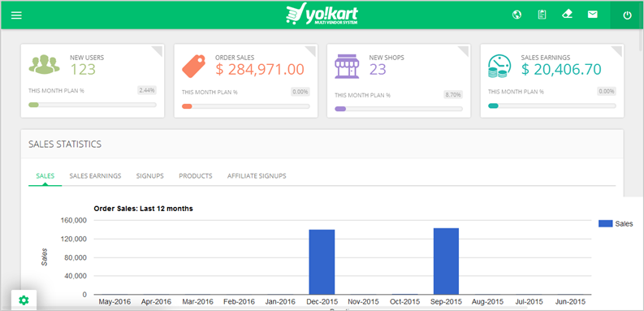
Task: Switch to the Sales Earnings tab
Action: click(x=95, y=176)
